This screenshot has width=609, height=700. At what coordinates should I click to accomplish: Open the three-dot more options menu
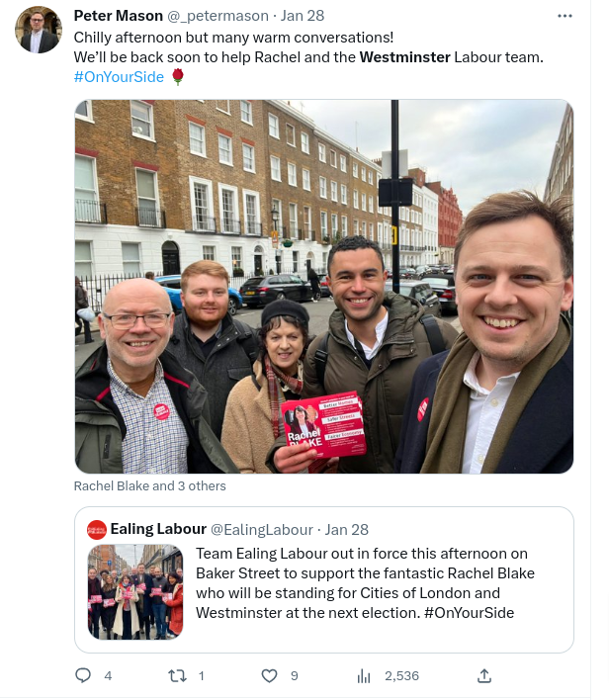pyautogui.click(x=565, y=16)
